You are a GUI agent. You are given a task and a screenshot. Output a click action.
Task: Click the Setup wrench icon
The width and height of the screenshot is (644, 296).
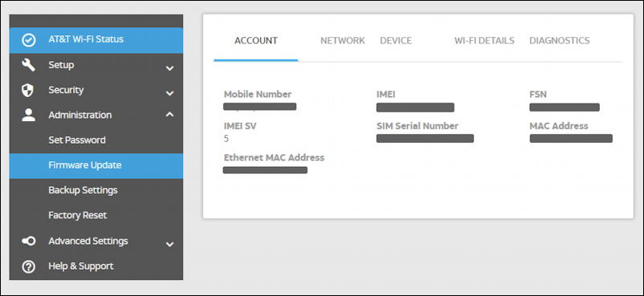(x=28, y=65)
